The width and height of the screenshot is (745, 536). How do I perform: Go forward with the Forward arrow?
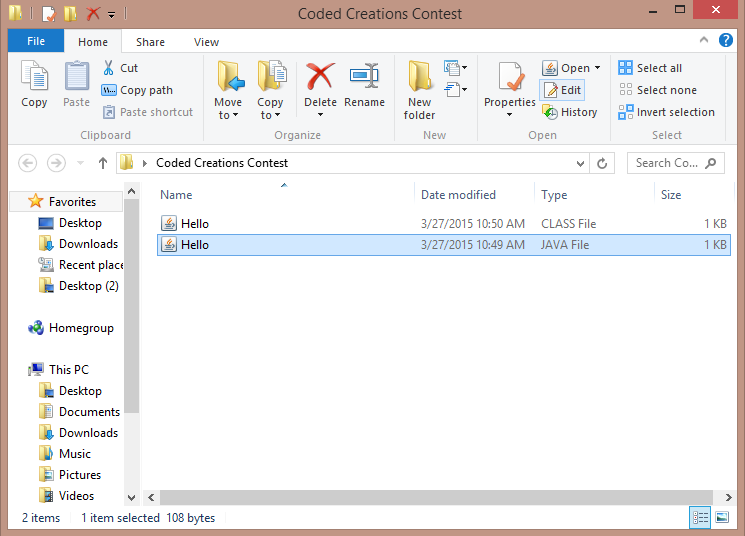pyautogui.click(x=56, y=163)
